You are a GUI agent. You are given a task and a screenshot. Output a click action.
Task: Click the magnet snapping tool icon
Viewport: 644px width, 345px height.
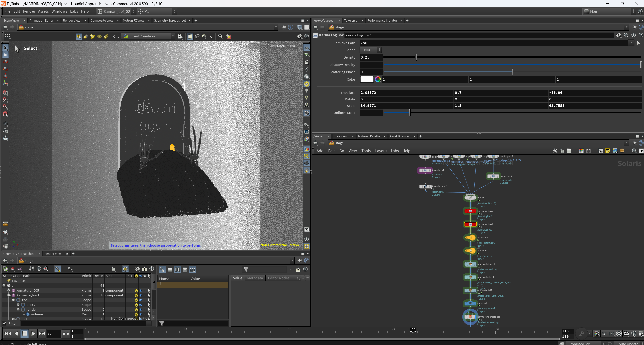[5, 114]
